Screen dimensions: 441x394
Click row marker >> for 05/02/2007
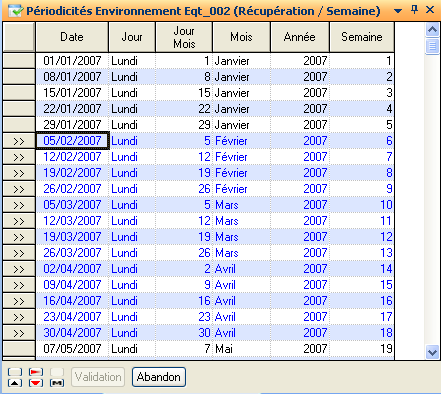(x=19, y=141)
